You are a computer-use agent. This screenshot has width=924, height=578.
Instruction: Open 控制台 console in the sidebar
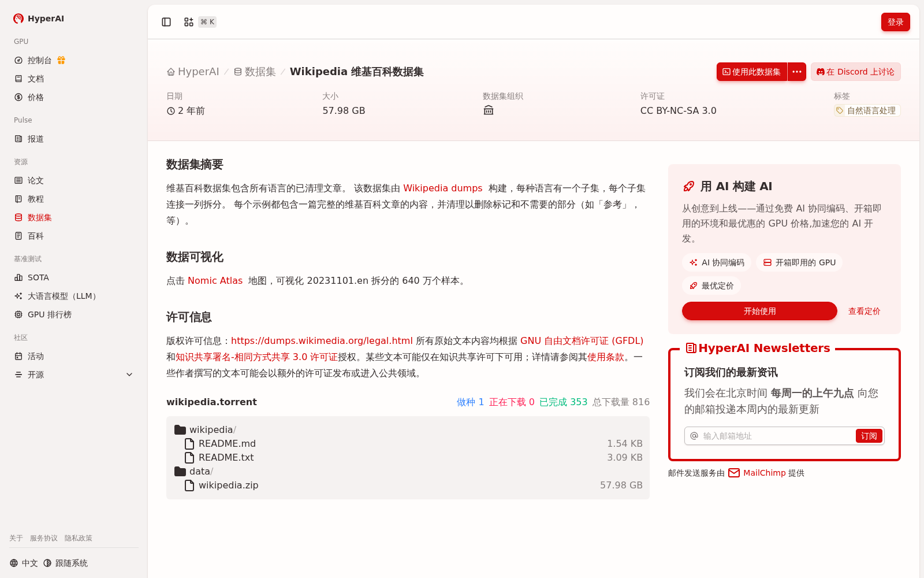[x=39, y=60]
